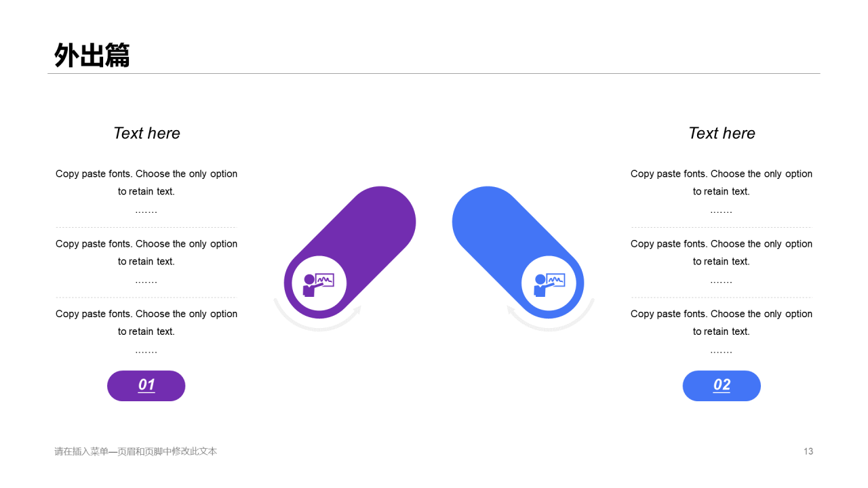Click the purple 01 pill button
Image resolution: width=868 pixels, height=488 pixels.
pyautogui.click(x=146, y=386)
